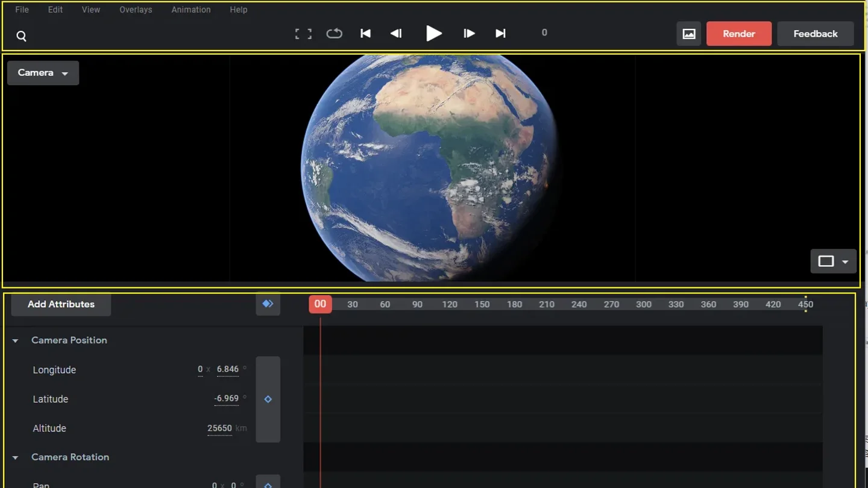Toggle loop playback icon
Screen dimensions: 868x488
point(335,34)
